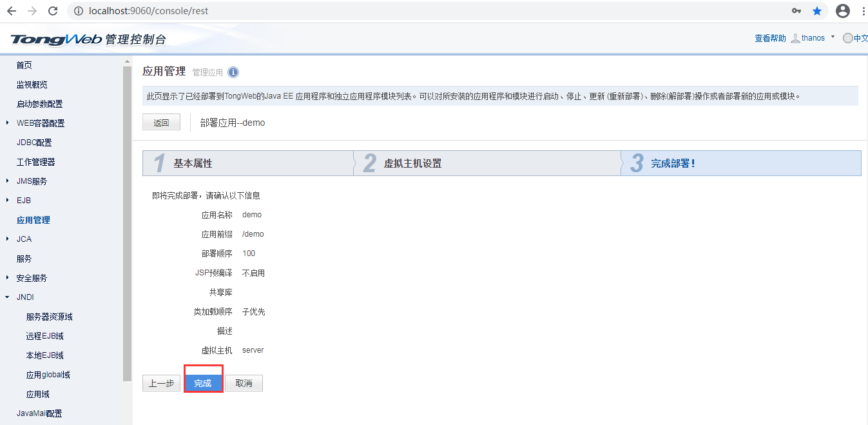Open the 查看帮助 link
Image resolution: width=868 pixels, height=425 pixels.
click(770, 38)
